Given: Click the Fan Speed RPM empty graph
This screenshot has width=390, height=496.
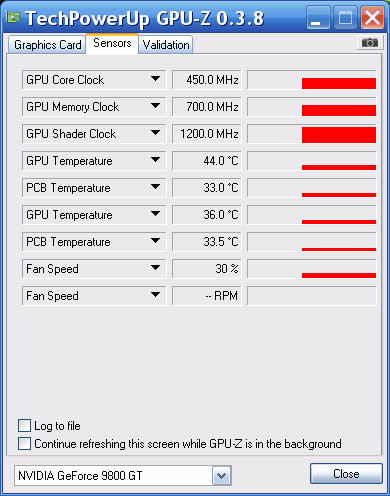Looking at the screenshot, I should (312, 296).
